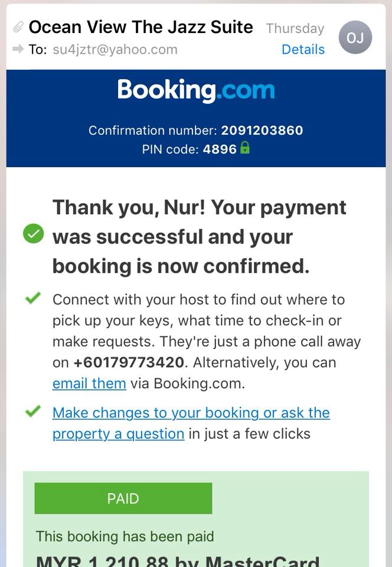This screenshot has width=392, height=567.
Task: Click the 'Thank you, Nur!' confirmation heading
Action: (199, 236)
